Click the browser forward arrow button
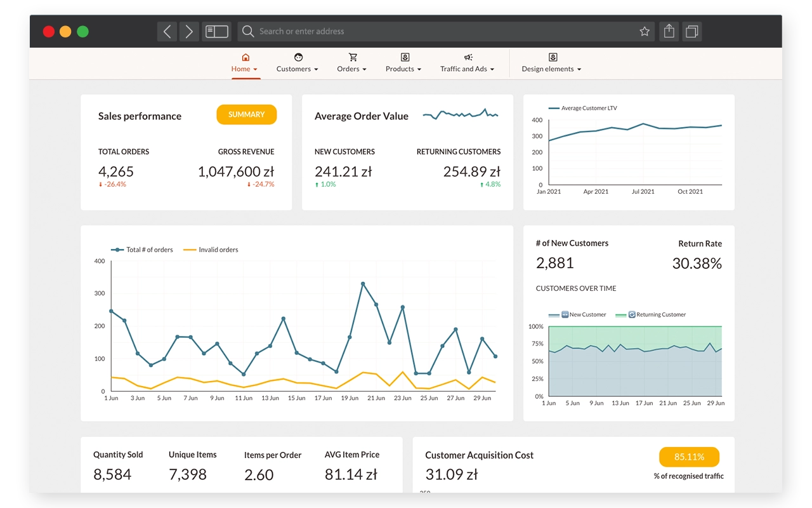 (188, 31)
